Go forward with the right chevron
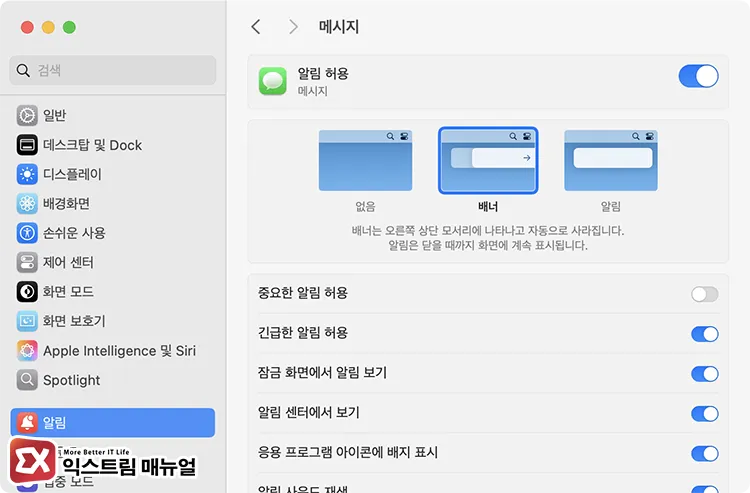The height and width of the screenshot is (493, 750). click(x=293, y=27)
